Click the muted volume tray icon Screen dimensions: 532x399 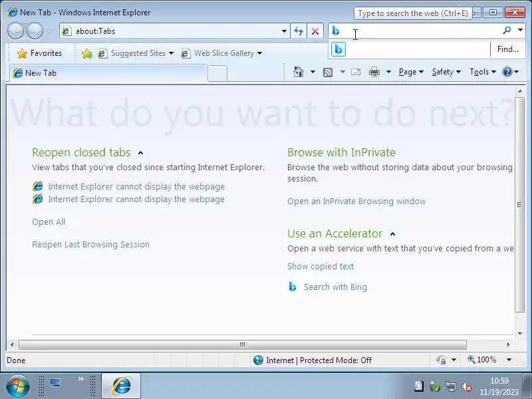coord(467,387)
